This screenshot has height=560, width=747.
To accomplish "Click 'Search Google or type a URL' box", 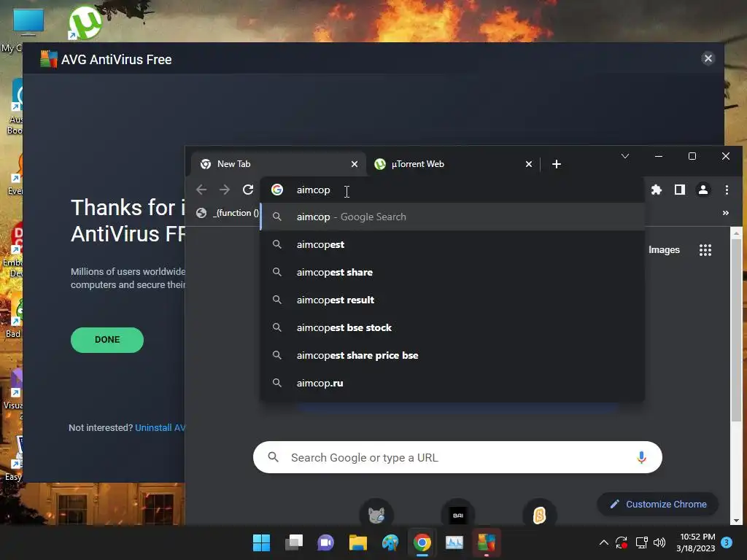I will coord(457,457).
